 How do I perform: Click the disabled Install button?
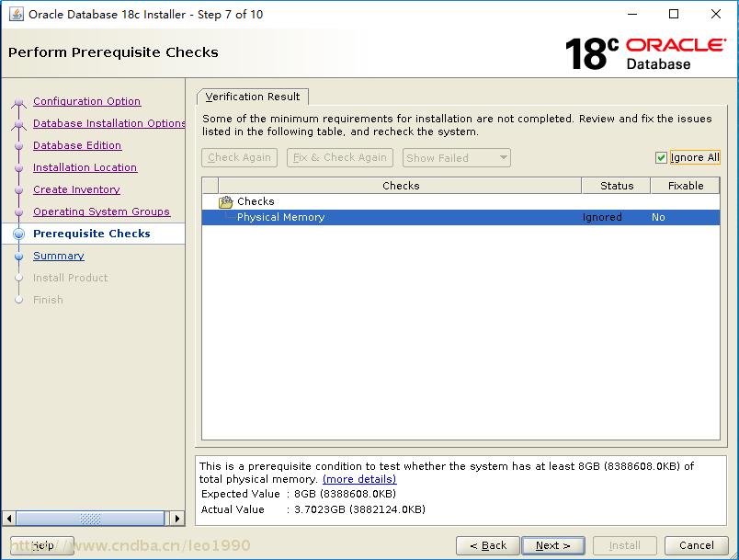[624, 546]
